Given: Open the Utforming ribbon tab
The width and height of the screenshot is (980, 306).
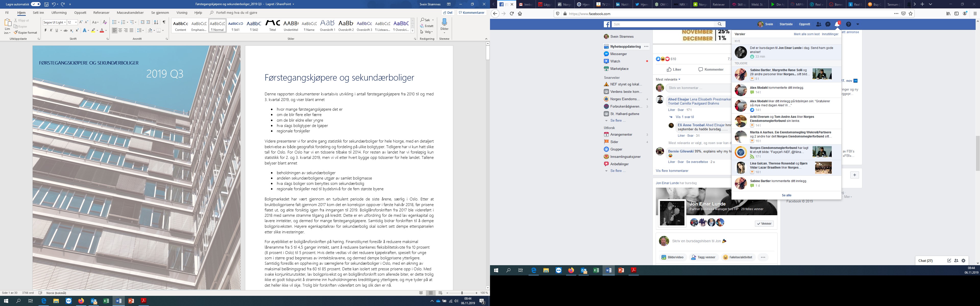Looking at the screenshot, I should coord(59,12).
